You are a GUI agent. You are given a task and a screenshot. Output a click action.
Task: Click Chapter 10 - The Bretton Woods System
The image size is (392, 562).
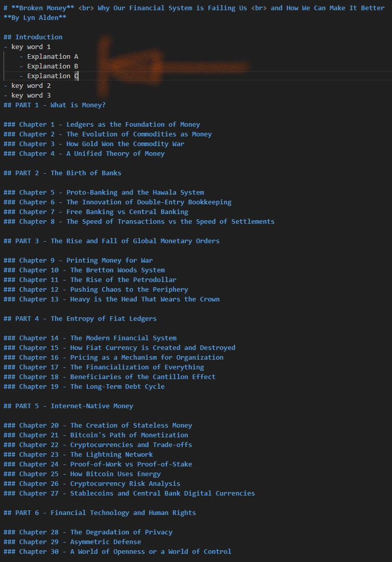[x=84, y=270]
